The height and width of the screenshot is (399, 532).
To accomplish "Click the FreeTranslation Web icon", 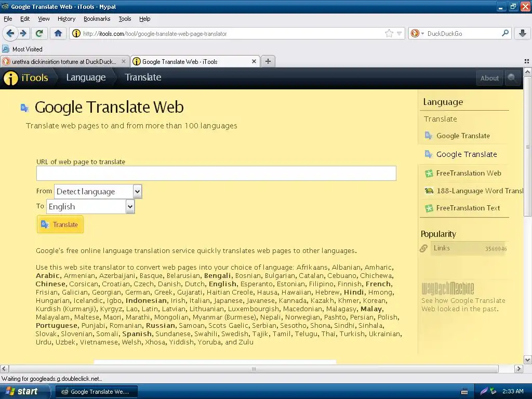I will [429, 174].
